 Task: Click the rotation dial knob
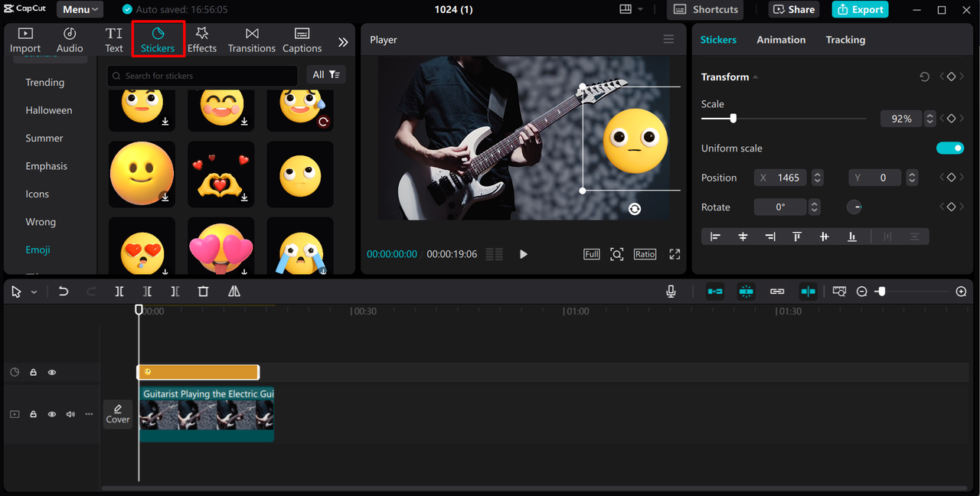854,207
